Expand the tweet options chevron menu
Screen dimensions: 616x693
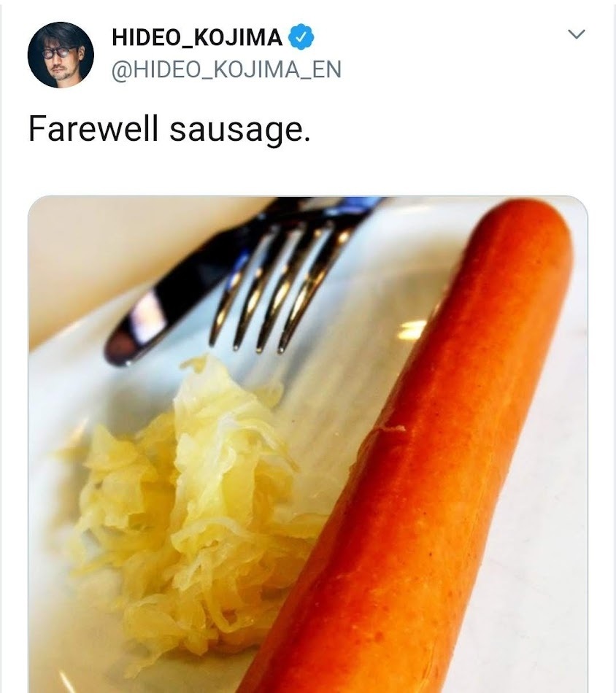click(576, 34)
